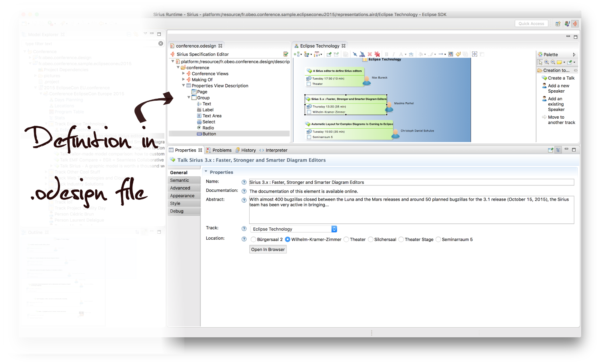Screen dimensions: 600x364
Task: Click Add a new Speaker palette tool
Action: pos(556,88)
